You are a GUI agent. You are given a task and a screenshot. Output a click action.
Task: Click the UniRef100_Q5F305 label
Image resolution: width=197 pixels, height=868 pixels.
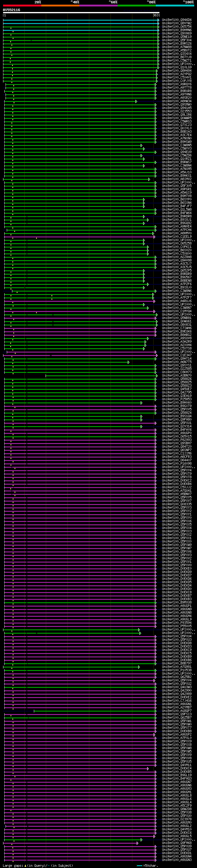point(177,186)
